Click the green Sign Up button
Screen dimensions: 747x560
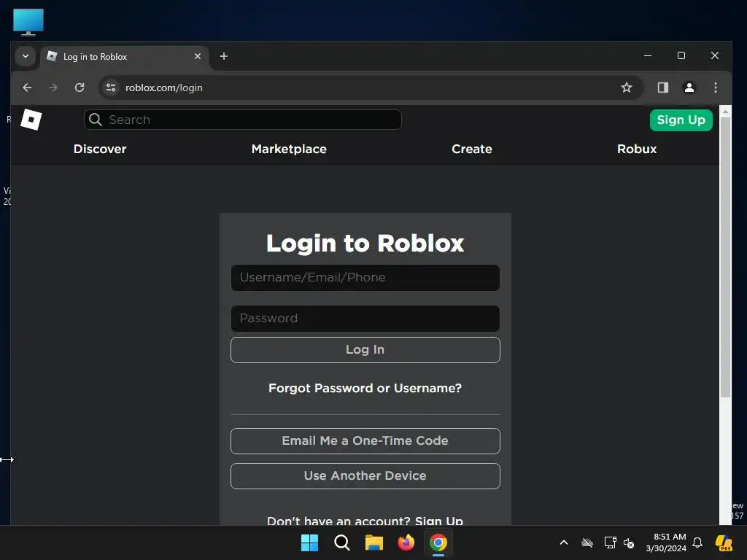(681, 120)
